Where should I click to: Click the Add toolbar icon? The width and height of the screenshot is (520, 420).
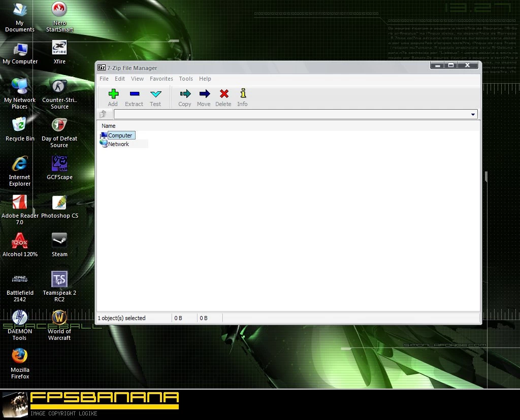tap(113, 94)
